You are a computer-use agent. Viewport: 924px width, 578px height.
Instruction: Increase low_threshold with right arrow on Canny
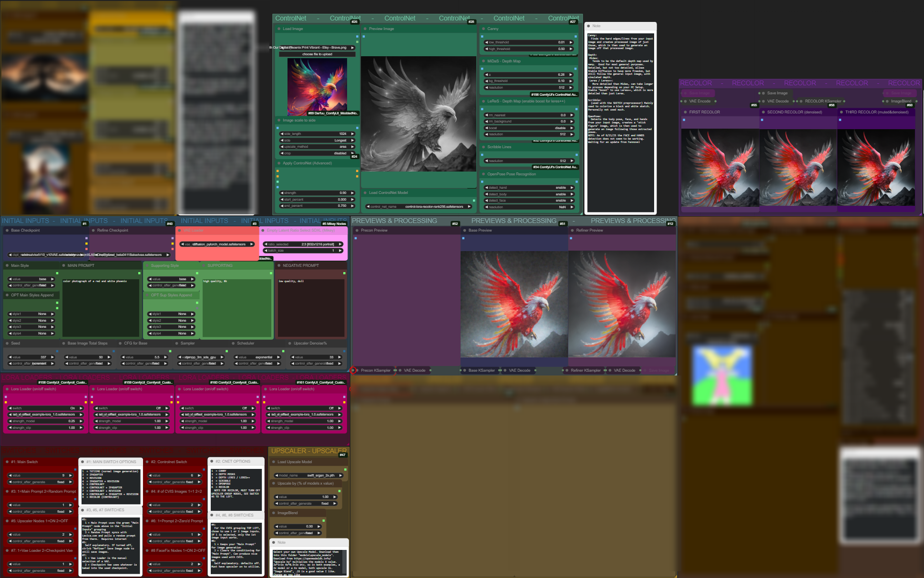(x=571, y=42)
